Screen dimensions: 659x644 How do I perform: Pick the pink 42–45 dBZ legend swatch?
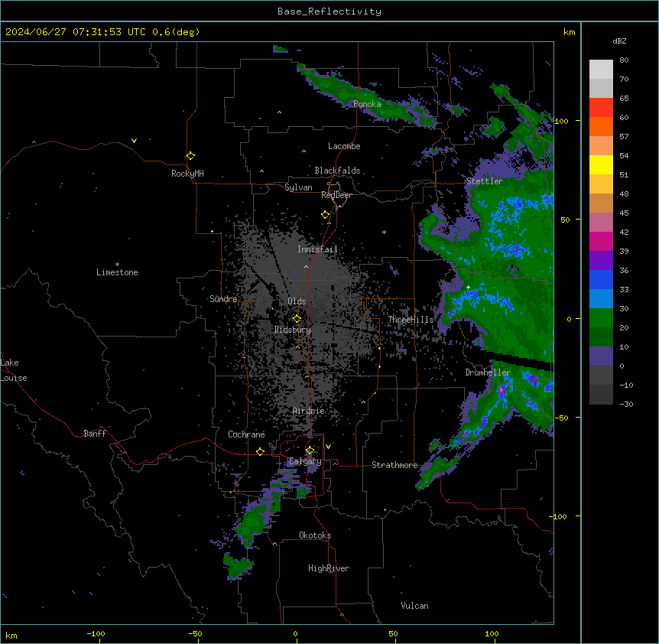601,223
